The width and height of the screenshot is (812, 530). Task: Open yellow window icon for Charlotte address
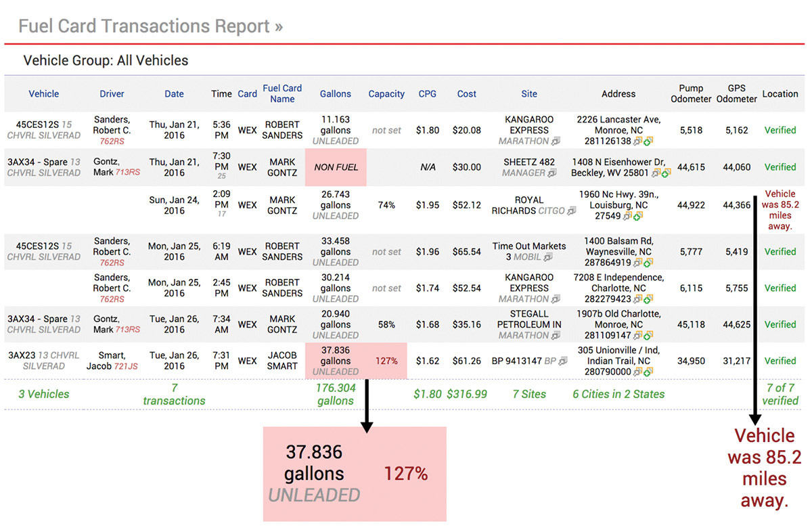coord(637,299)
